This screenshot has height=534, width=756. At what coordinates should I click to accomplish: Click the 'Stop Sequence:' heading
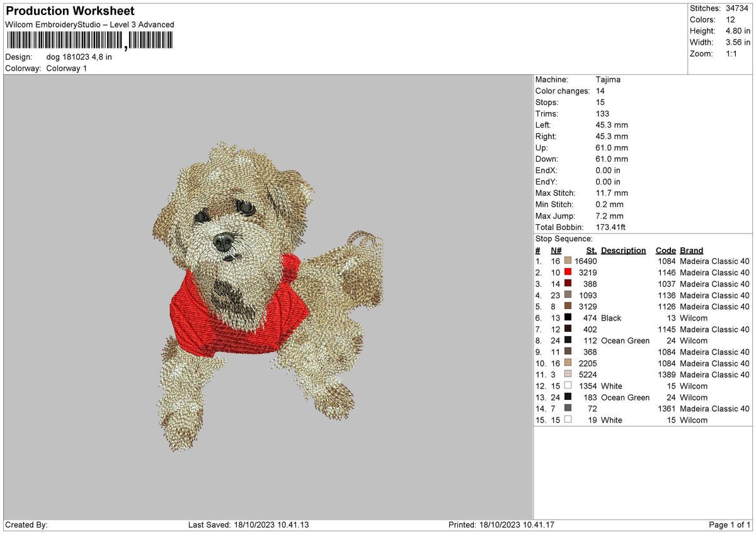564,239
